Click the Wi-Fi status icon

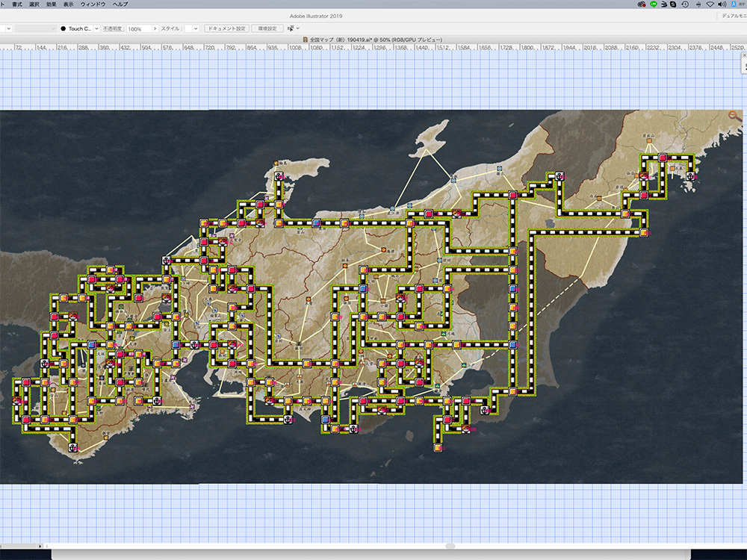coord(710,4)
